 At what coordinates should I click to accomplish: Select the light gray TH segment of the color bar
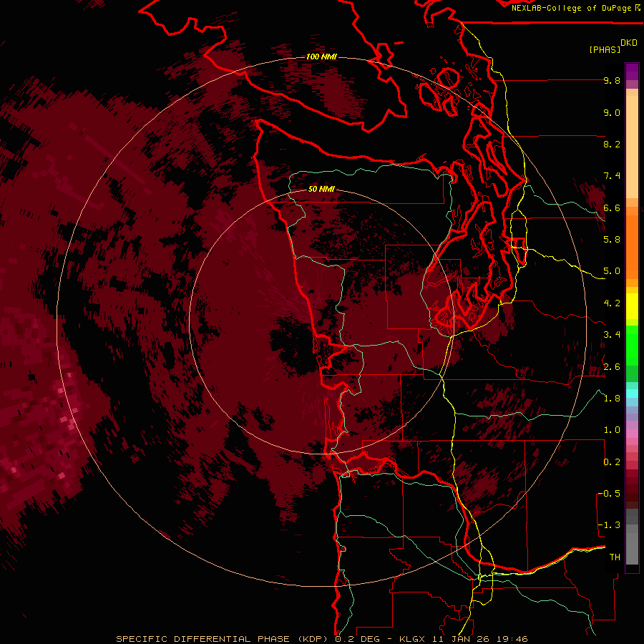click(632, 549)
